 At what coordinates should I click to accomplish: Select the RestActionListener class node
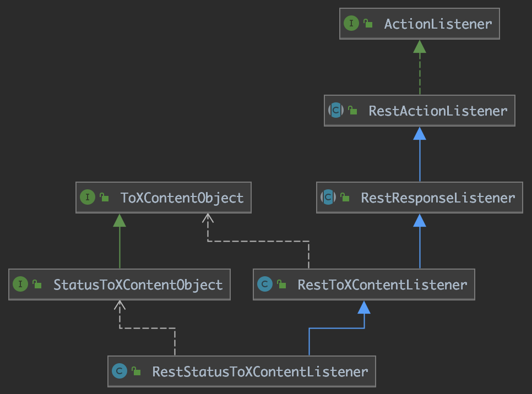[420, 111]
